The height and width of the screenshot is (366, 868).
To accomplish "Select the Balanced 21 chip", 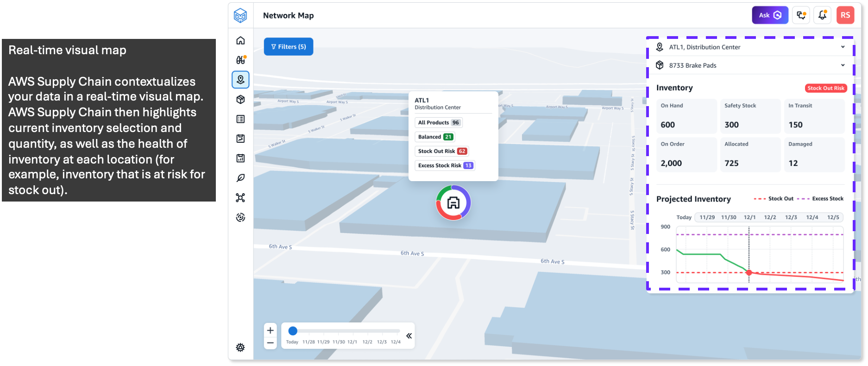I will [435, 137].
